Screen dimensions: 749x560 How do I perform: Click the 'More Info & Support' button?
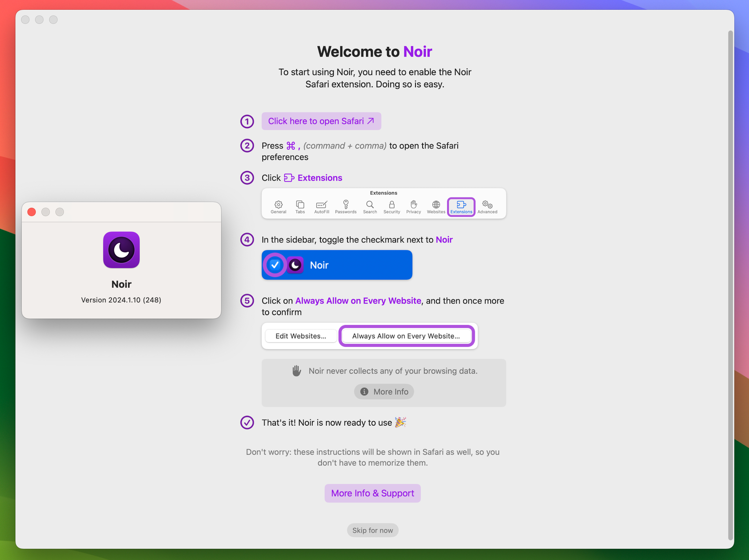[x=373, y=493]
